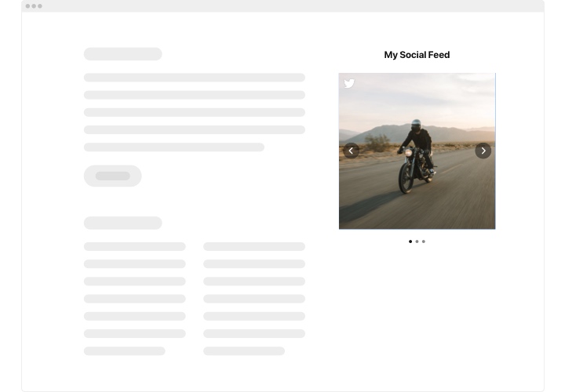Click the shorter last line of top paragraph
565x392 pixels.
coord(173,147)
